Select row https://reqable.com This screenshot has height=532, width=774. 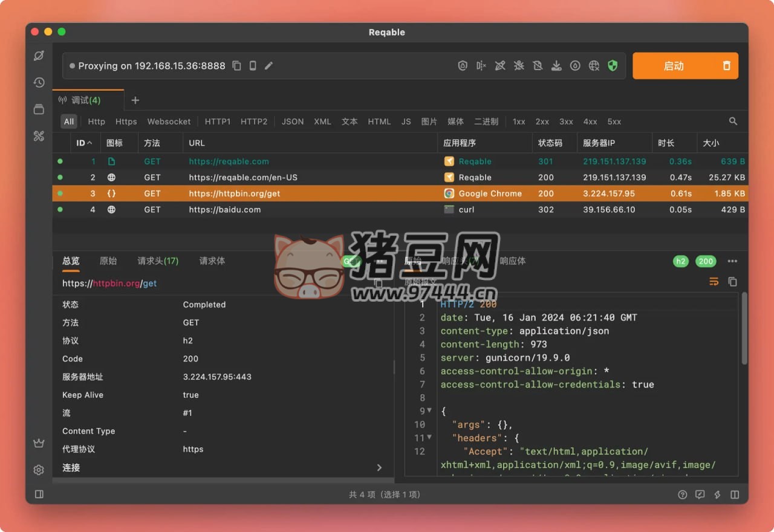click(400, 161)
